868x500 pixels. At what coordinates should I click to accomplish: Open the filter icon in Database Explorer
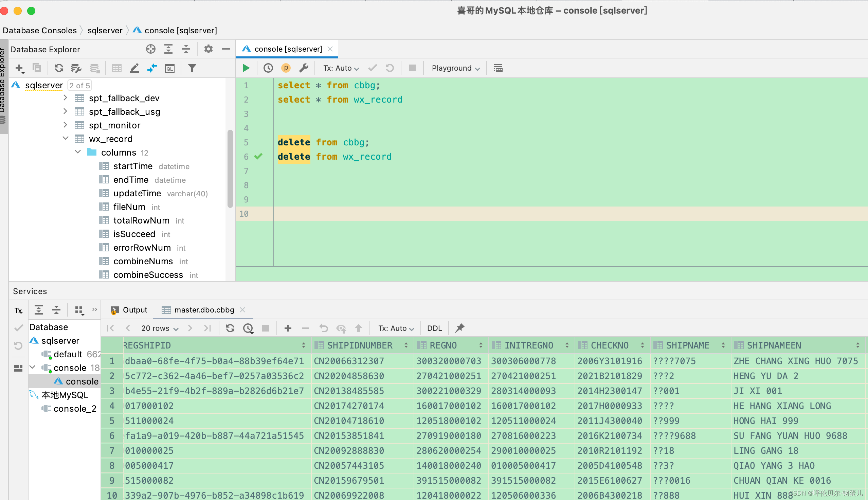192,68
